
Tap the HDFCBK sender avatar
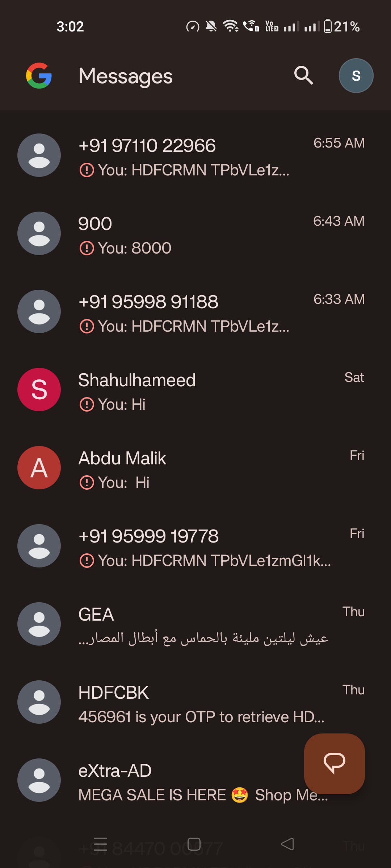coord(39,702)
